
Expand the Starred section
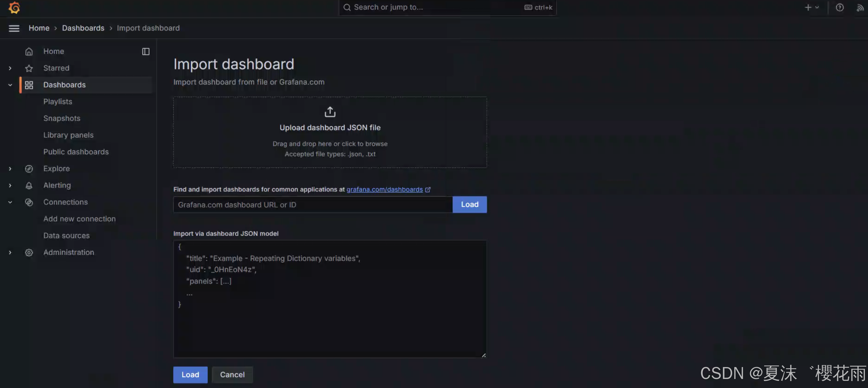10,68
